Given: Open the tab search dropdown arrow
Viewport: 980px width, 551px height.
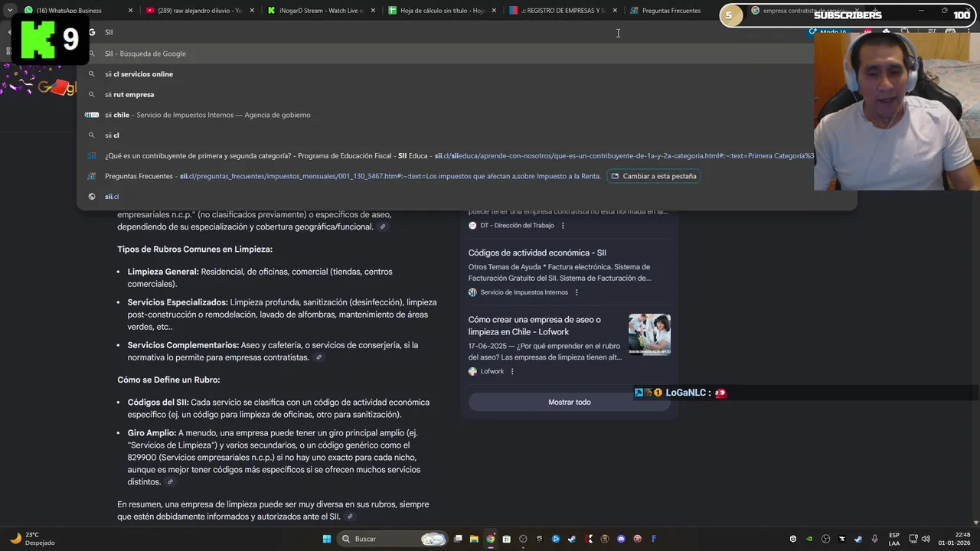Looking at the screenshot, I should point(9,11).
